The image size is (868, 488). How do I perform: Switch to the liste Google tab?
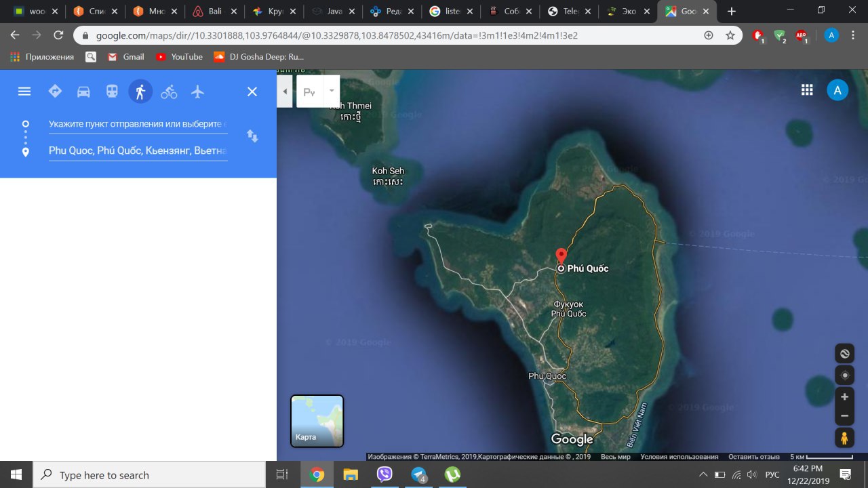pos(451,12)
